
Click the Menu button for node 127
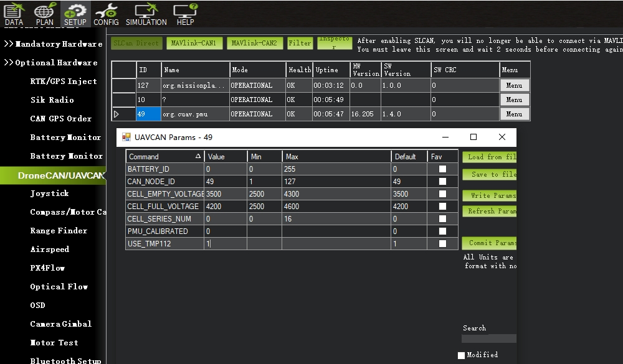tap(514, 85)
